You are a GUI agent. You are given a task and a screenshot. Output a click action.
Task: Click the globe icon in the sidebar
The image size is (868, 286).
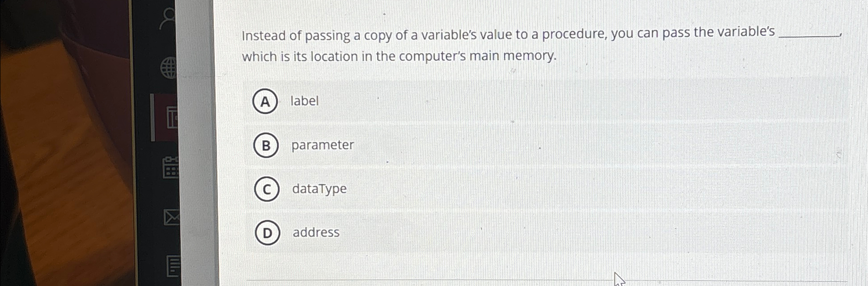[x=168, y=68]
